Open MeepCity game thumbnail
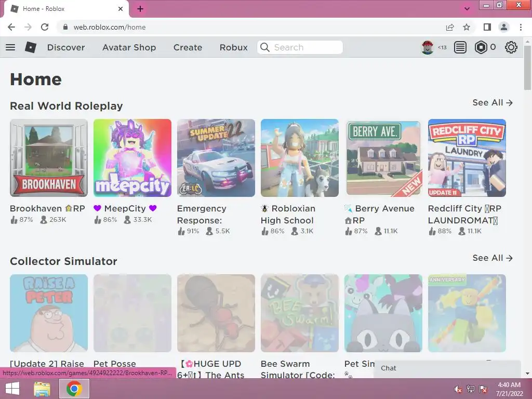The image size is (532, 399). pos(132,158)
